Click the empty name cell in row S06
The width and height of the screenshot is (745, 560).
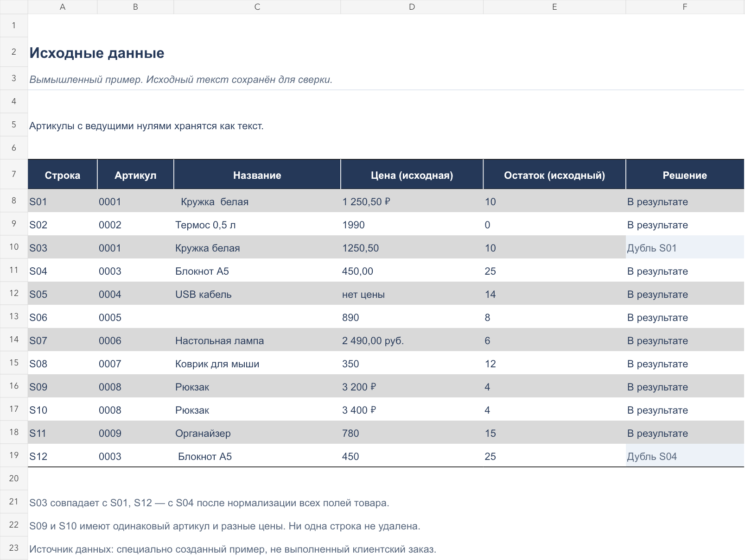pyautogui.click(x=257, y=317)
